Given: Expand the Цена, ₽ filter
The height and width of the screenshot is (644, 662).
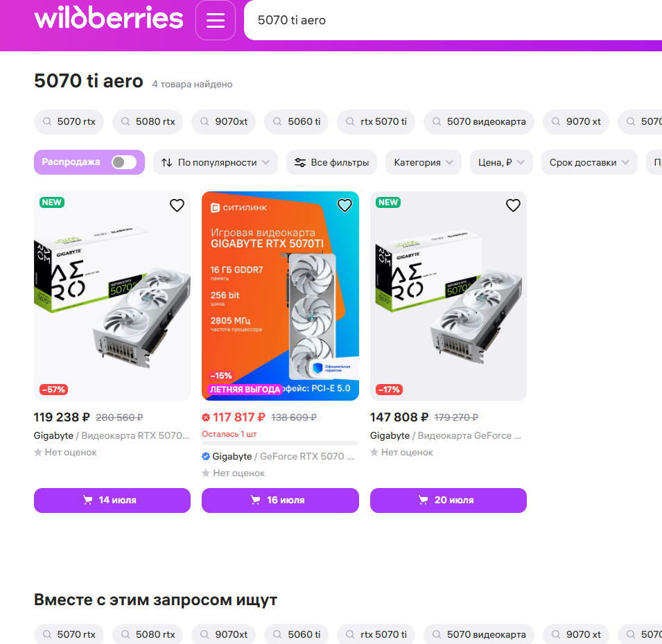Looking at the screenshot, I should [x=501, y=163].
